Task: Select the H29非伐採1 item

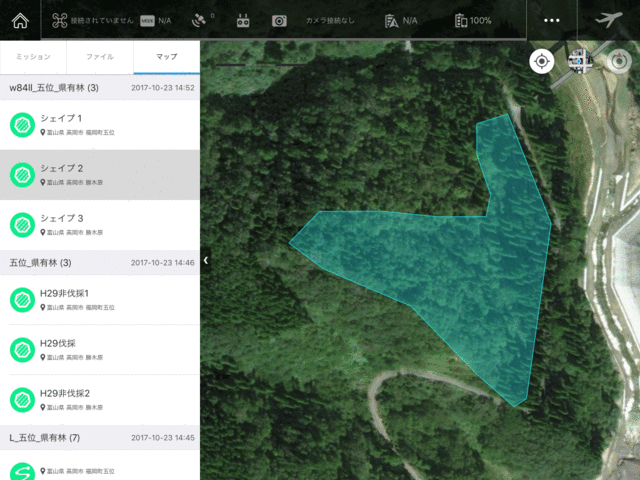Action: click(100, 300)
